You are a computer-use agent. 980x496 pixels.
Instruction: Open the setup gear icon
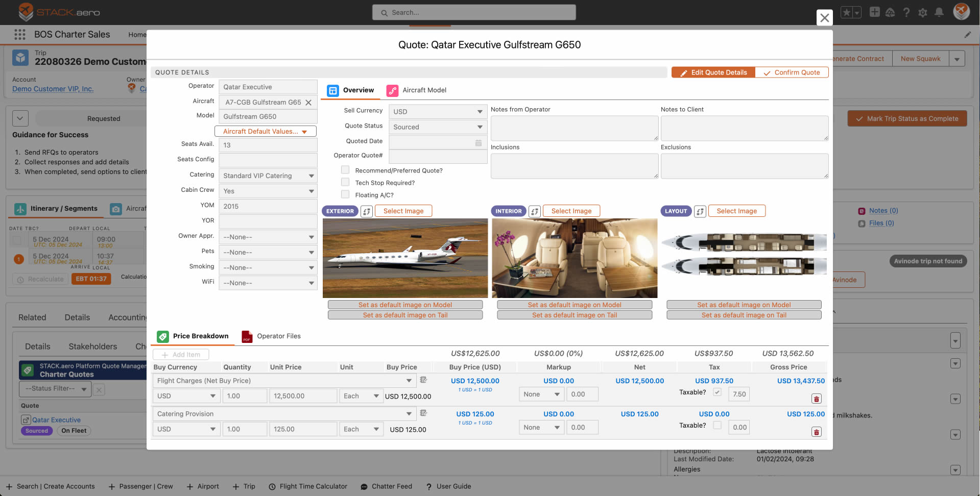click(x=923, y=12)
